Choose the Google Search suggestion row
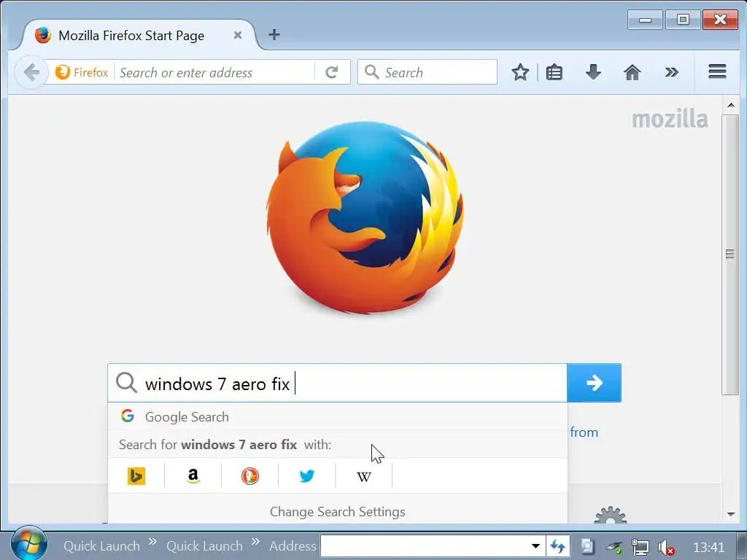 point(338,416)
